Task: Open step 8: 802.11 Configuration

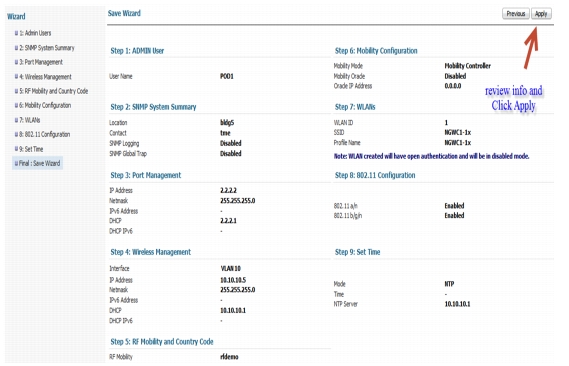Action: (45, 134)
